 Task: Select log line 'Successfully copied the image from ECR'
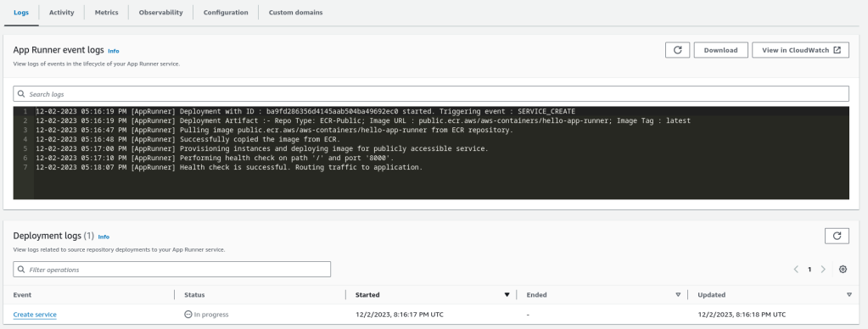click(x=188, y=139)
